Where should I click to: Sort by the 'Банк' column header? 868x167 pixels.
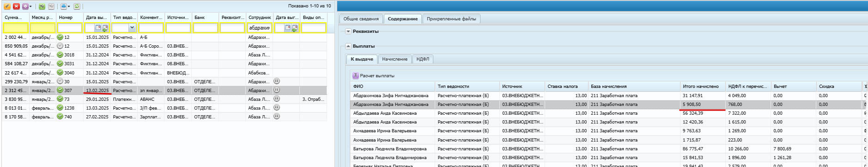click(x=206, y=17)
